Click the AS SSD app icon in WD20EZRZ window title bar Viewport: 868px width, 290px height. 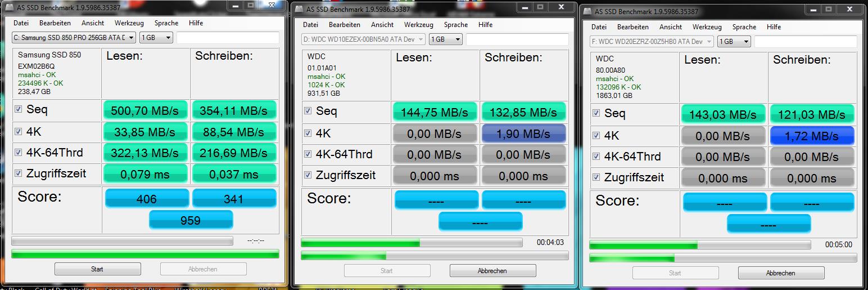pos(587,11)
